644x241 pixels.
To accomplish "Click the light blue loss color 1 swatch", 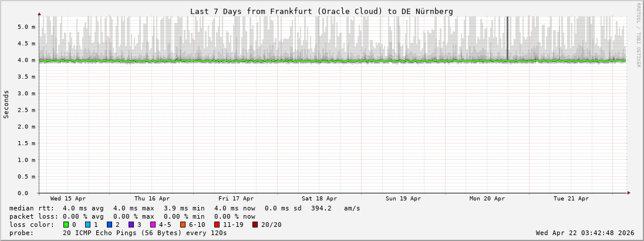I will (x=88, y=225).
